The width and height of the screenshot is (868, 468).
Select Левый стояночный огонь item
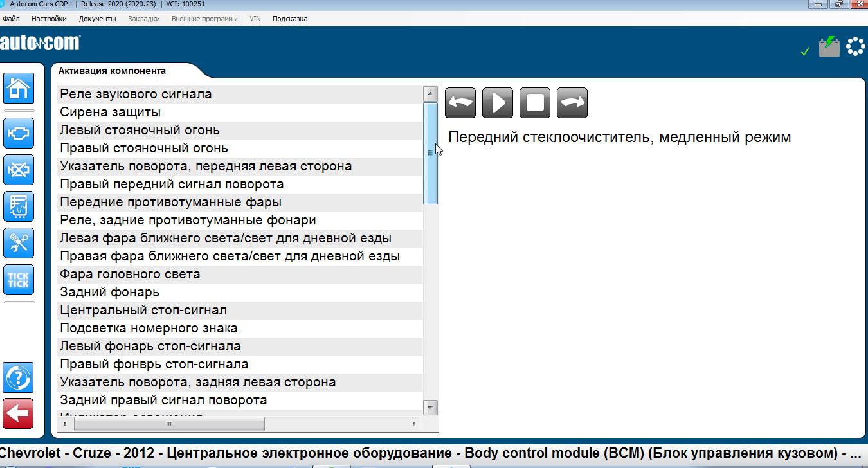pos(240,130)
